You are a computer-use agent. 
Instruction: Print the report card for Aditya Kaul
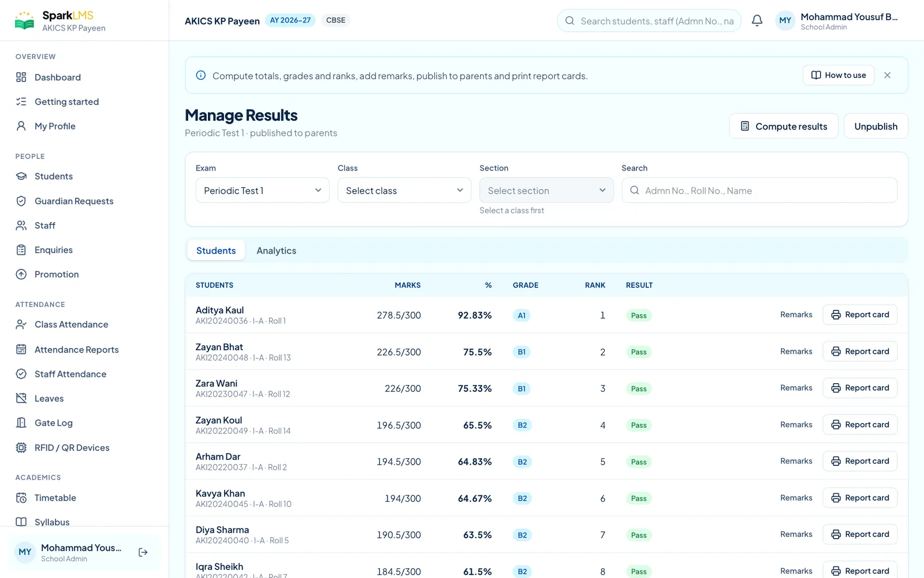click(860, 314)
